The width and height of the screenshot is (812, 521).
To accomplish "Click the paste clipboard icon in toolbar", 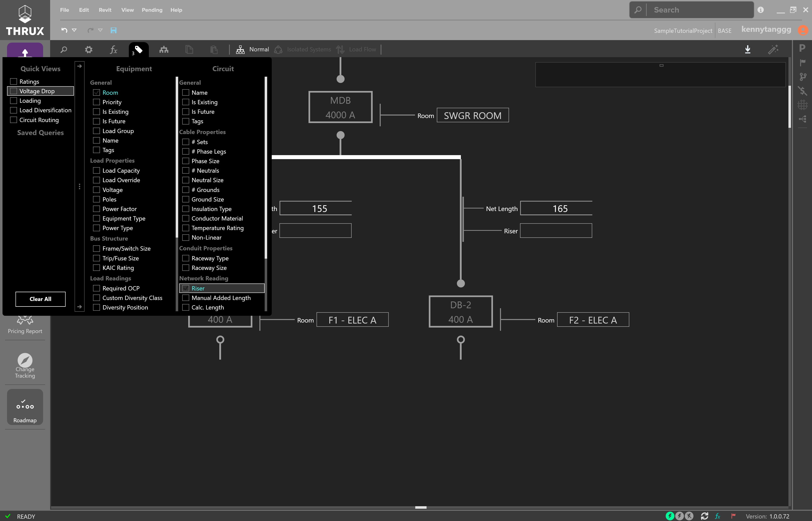I will coord(214,50).
